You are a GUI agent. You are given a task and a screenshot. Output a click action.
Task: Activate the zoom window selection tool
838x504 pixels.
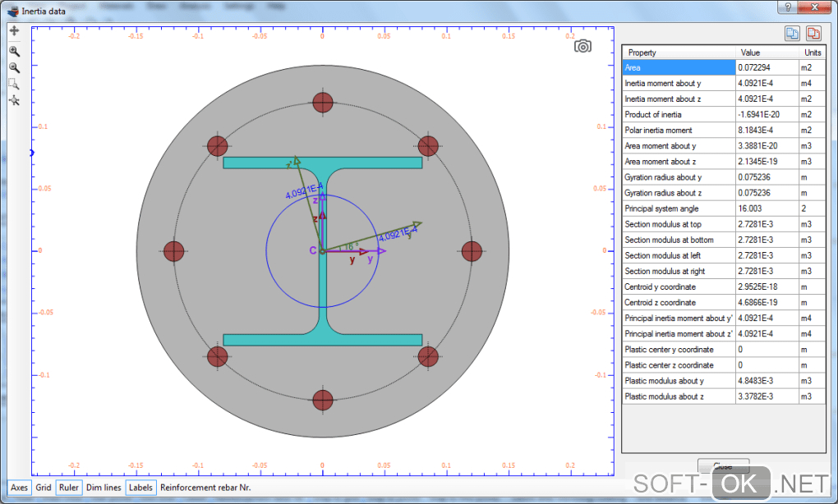pos(14,84)
